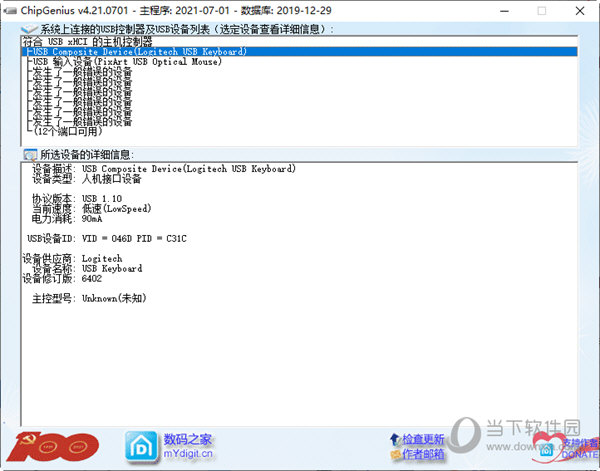
Task: Click the 当前速度 低速(LowSpeed) line
Action: click(x=92, y=209)
